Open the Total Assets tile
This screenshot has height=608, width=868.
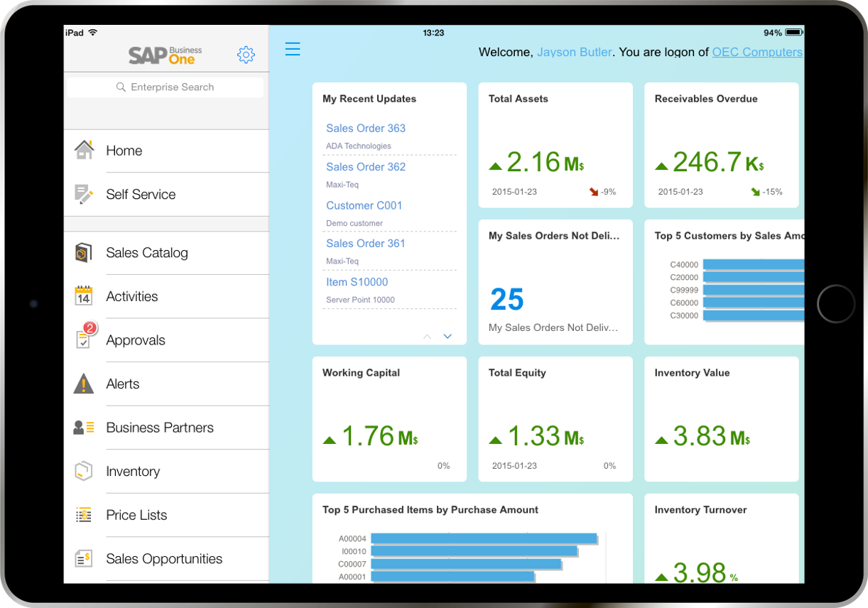coord(555,146)
